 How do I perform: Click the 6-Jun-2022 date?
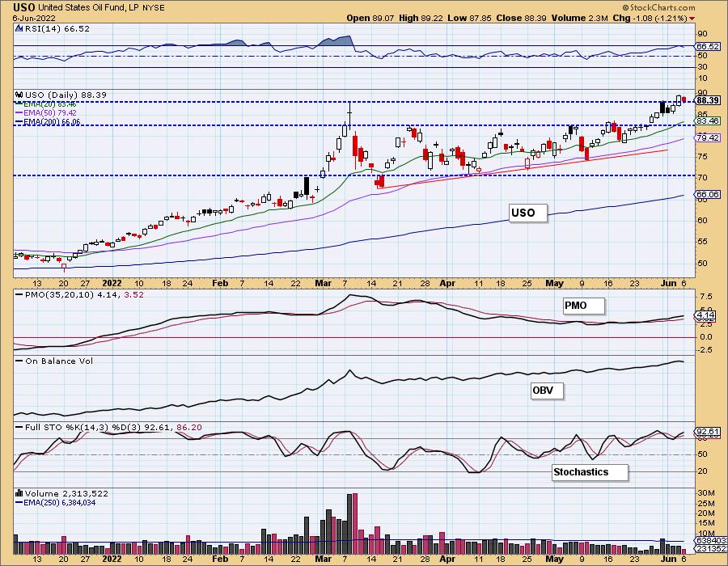coord(34,18)
